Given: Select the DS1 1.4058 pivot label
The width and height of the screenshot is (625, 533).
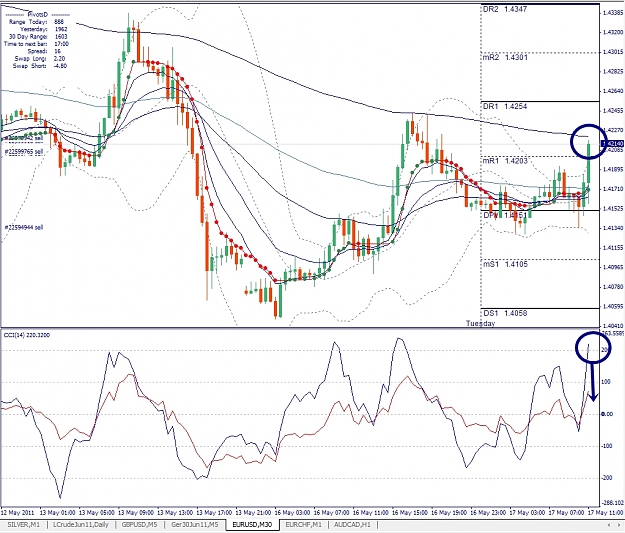Looking at the screenshot, I should tap(505, 313).
